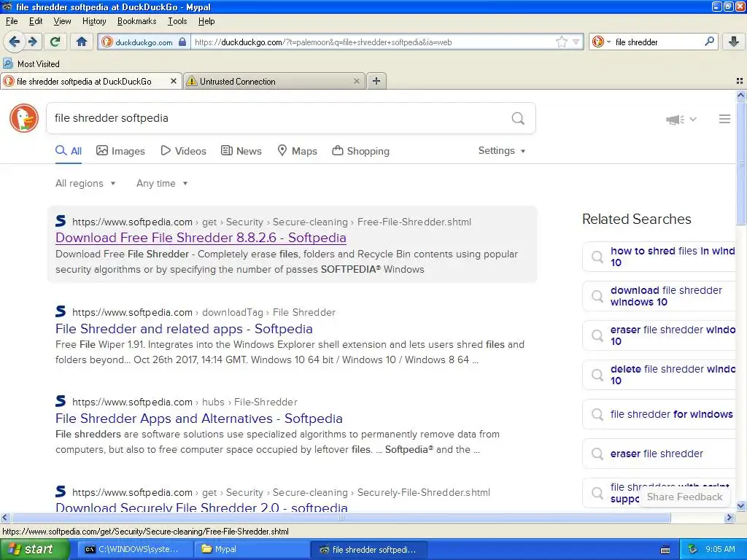
Task: Switch to the Mypal folder taskbar item
Action: (x=251, y=549)
